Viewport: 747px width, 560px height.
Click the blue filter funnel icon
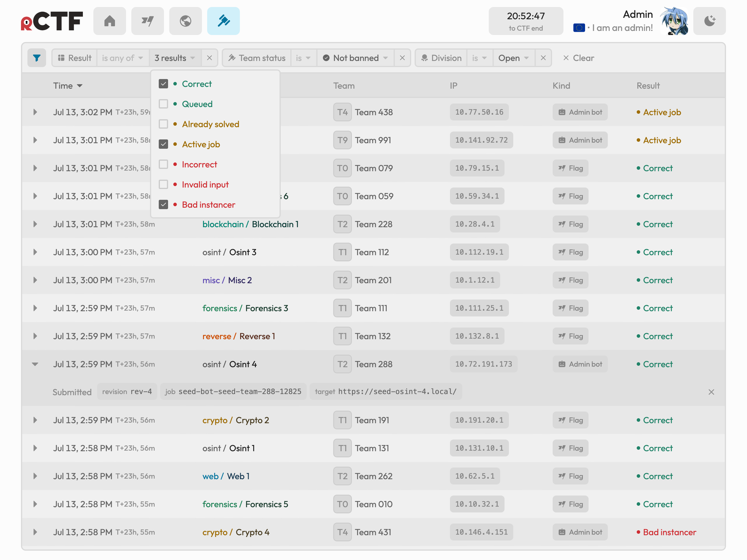pos(37,58)
